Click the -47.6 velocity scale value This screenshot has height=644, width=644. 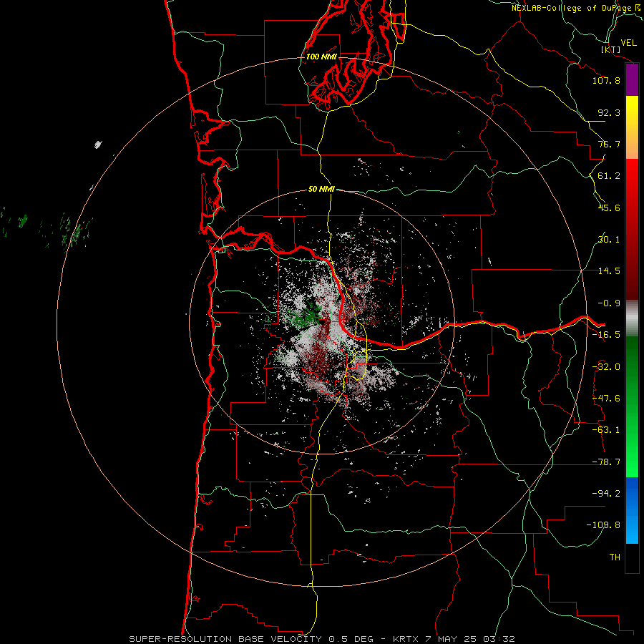point(606,399)
